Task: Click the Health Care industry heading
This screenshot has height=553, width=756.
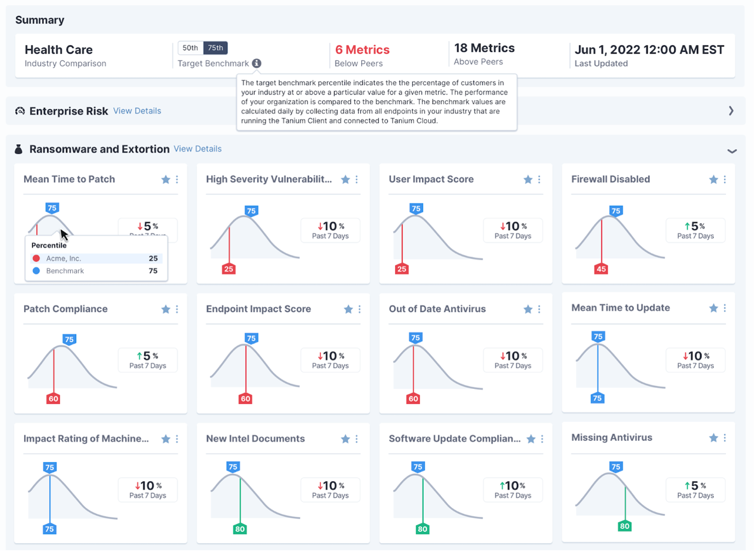Action: [59, 50]
